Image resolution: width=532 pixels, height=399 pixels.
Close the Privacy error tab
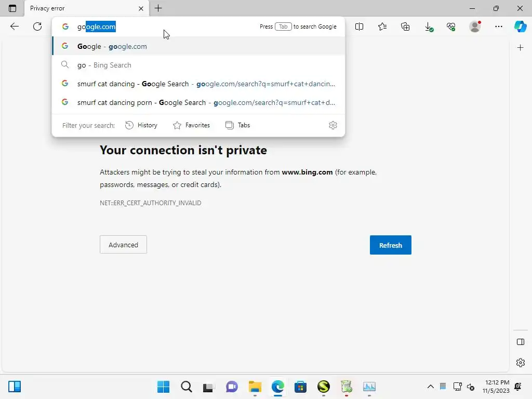141,8
